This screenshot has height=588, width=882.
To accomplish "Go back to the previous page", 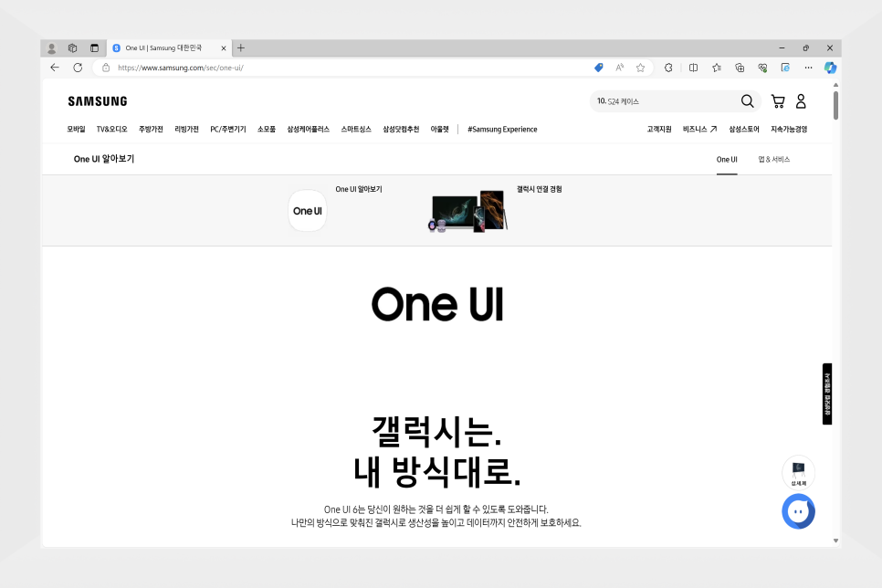I will [55, 68].
